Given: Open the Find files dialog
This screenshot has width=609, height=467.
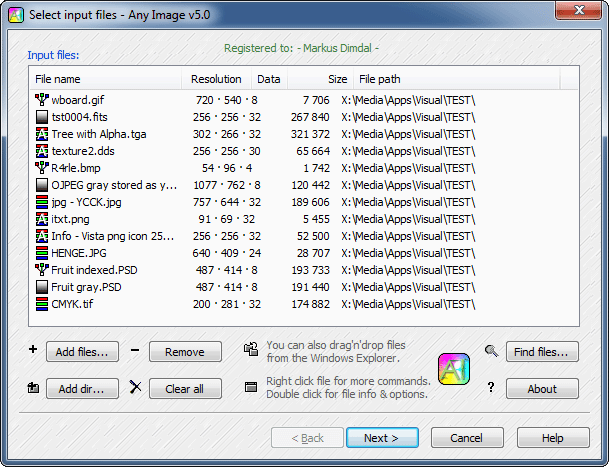Looking at the screenshot, I should pos(542,352).
